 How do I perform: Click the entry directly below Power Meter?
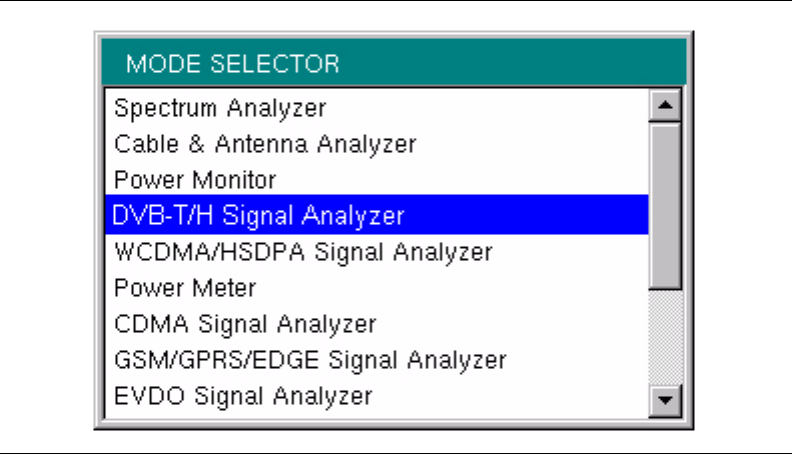(x=245, y=324)
